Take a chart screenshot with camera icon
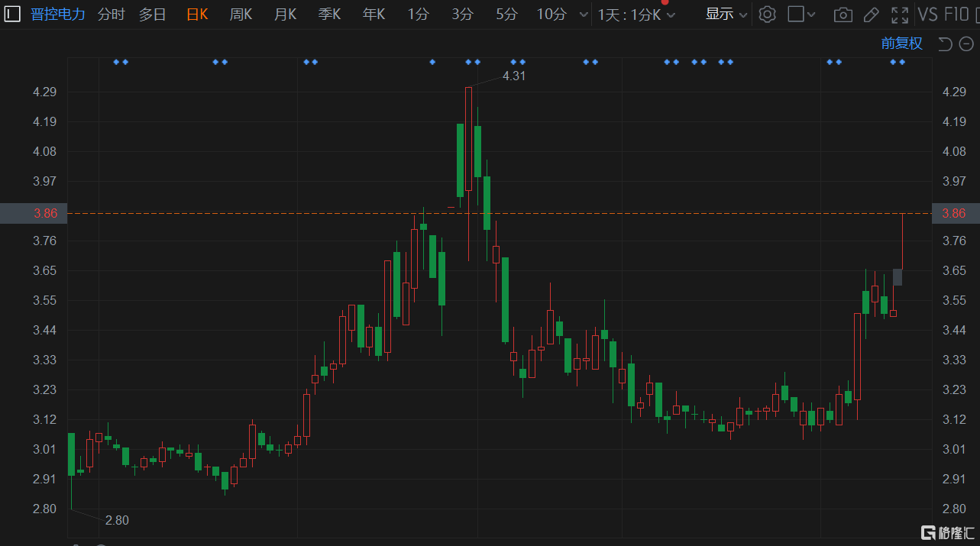The width and height of the screenshot is (980, 546). pyautogui.click(x=843, y=15)
